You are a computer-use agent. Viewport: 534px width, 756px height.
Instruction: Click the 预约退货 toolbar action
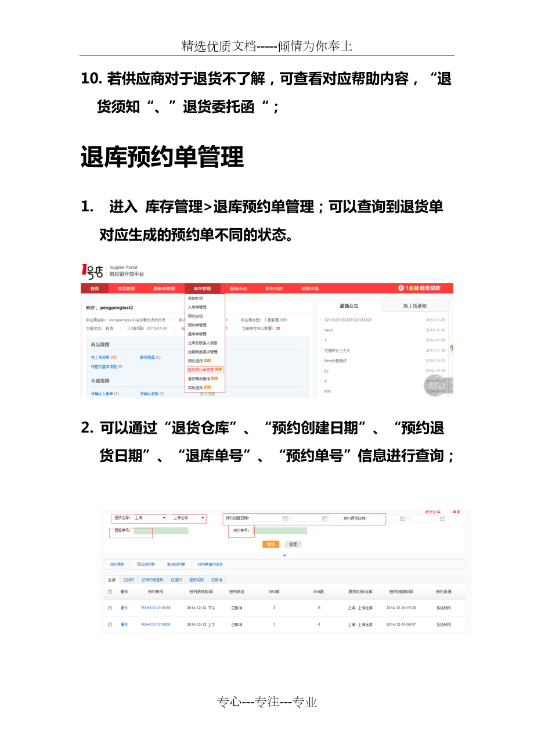coord(117,564)
